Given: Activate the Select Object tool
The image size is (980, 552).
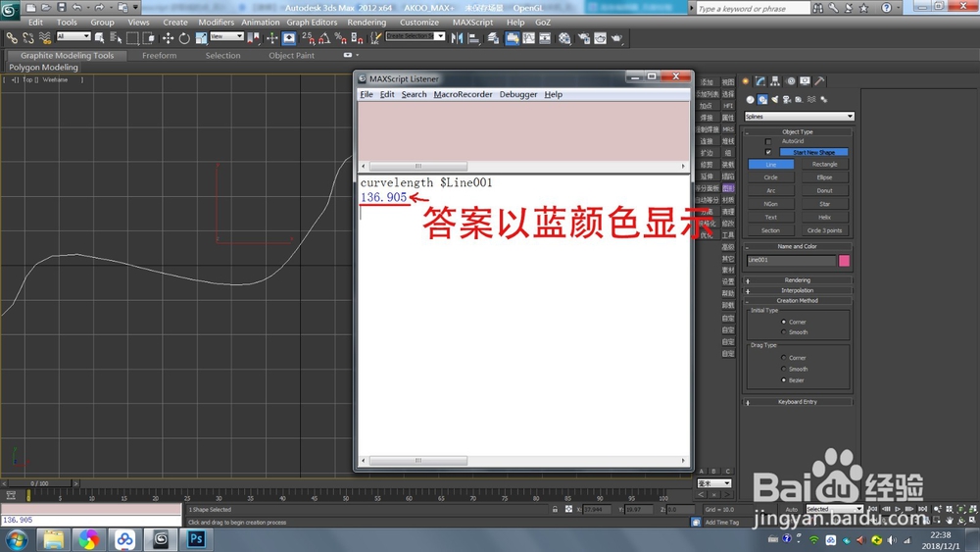Looking at the screenshot, I should click(99, 38).
